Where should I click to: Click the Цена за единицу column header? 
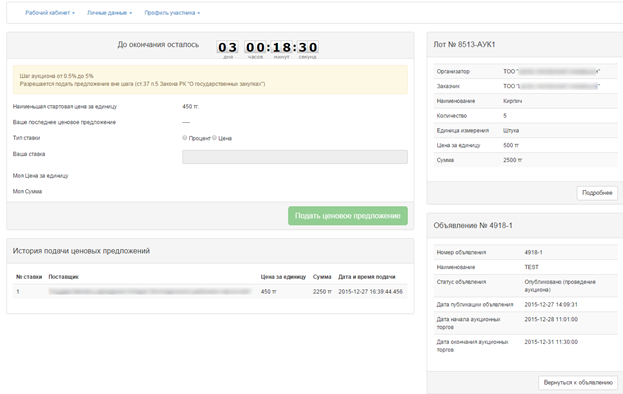(283, 277)
